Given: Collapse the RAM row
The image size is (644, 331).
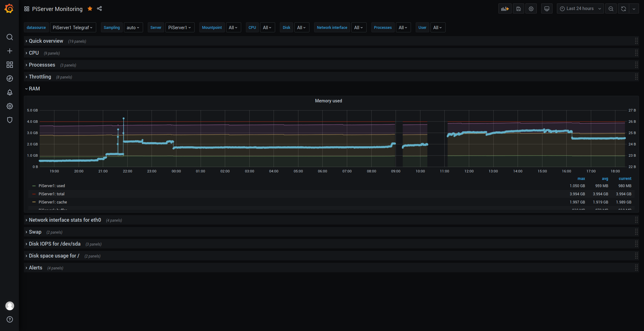Looking at the screenshot, I should coord(34,89).
